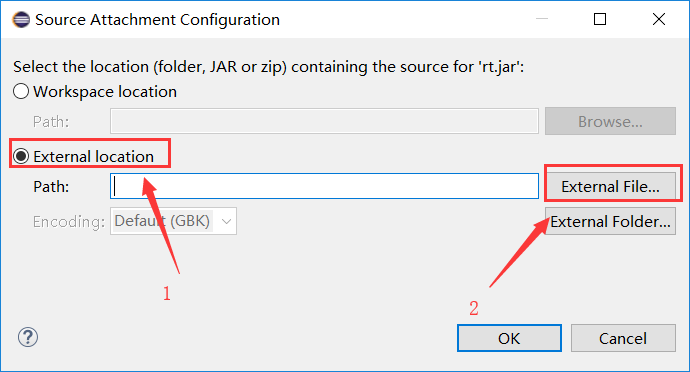690x372 pixels.
Task: Confirm the dialog with OK
Action: (509, 338)
